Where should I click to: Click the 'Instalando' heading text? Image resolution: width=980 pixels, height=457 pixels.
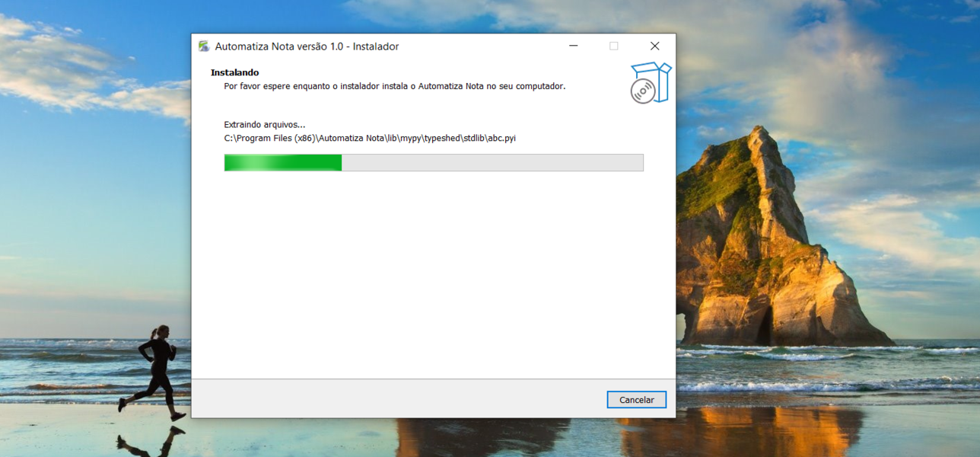(x=234, y=72)
